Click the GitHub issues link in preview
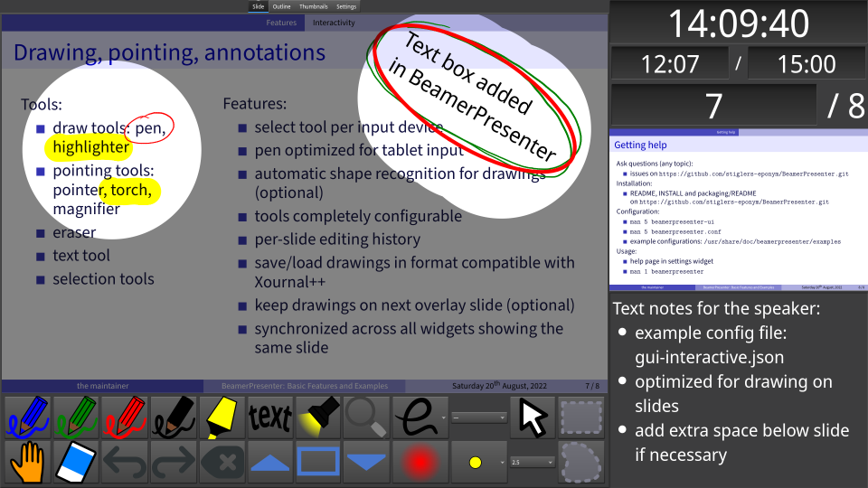Image resolution: width=868 pixels, height=488 pixels. coord(753,174)
